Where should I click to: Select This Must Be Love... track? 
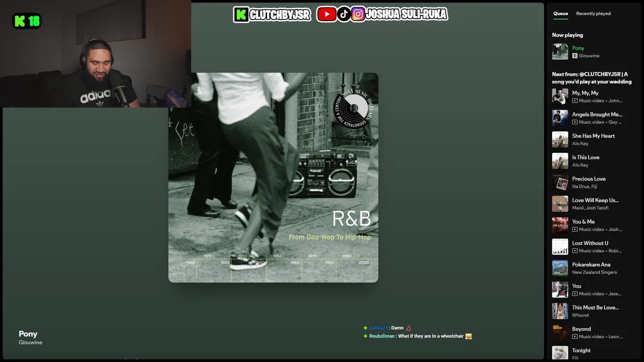[x=595, y=308]
